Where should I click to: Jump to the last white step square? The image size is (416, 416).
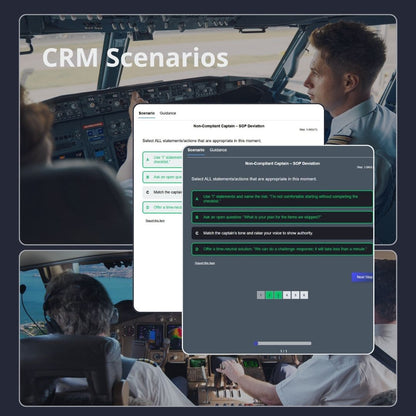[x=304, y=295]
